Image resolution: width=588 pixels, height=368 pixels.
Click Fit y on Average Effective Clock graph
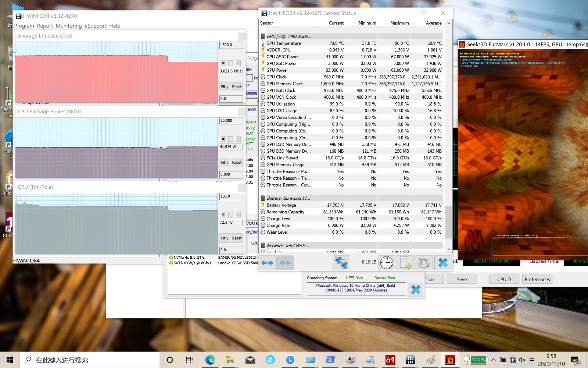[x=225, y=87]
